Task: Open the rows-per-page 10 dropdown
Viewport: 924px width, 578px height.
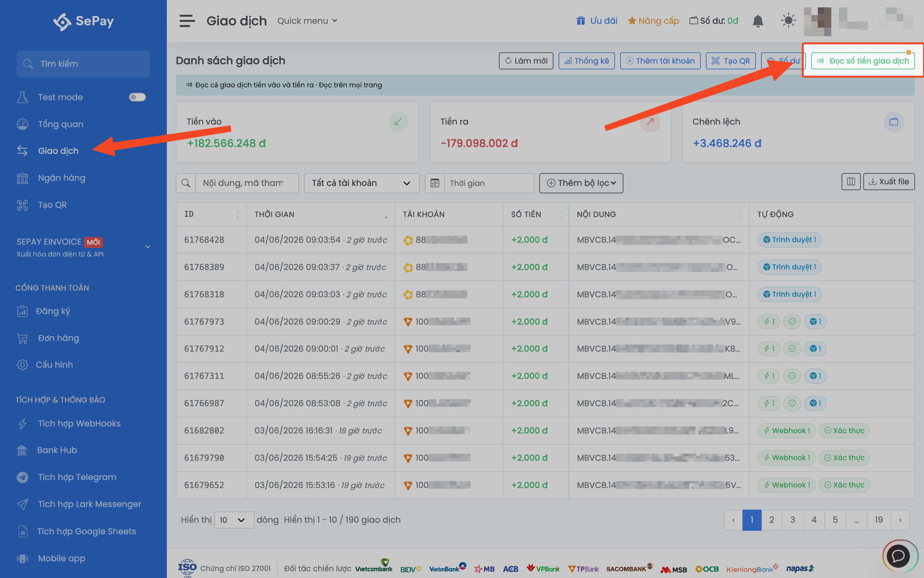Action: [234, 520]
